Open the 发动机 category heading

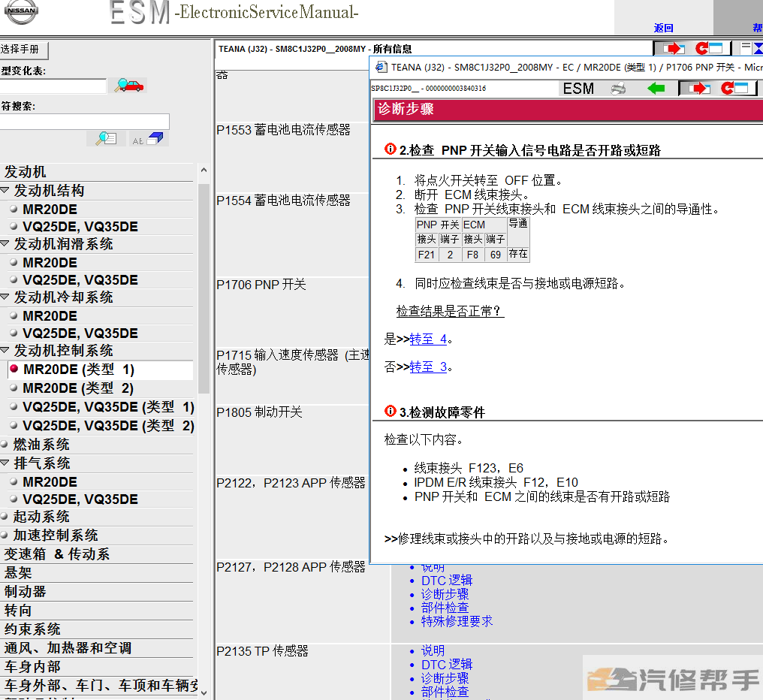point(25,172)
